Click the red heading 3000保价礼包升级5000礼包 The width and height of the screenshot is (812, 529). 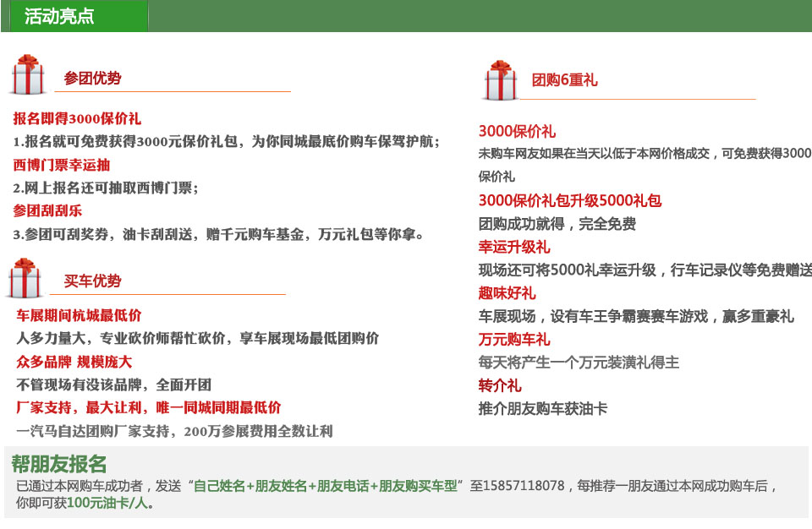click(569, 200)
